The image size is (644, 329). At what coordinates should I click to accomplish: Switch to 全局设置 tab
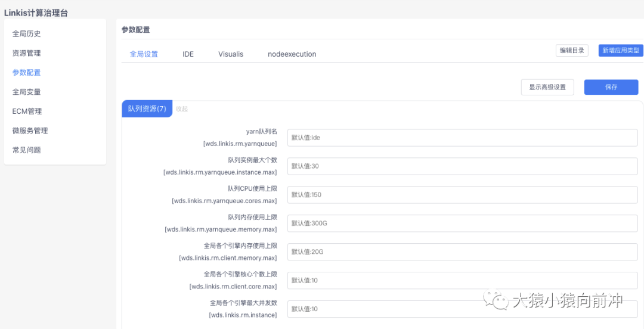click(144, 54)
